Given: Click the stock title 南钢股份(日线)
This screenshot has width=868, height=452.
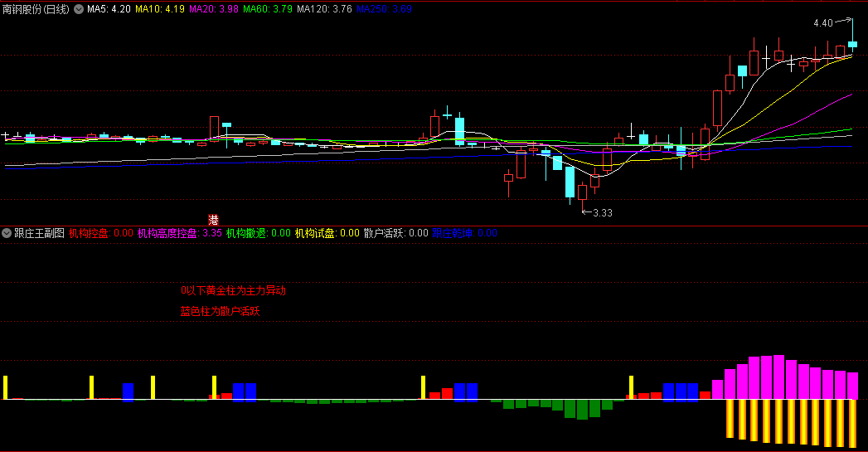Looking at the screenshot, I should pyautogui.click(x=36, y=9).
